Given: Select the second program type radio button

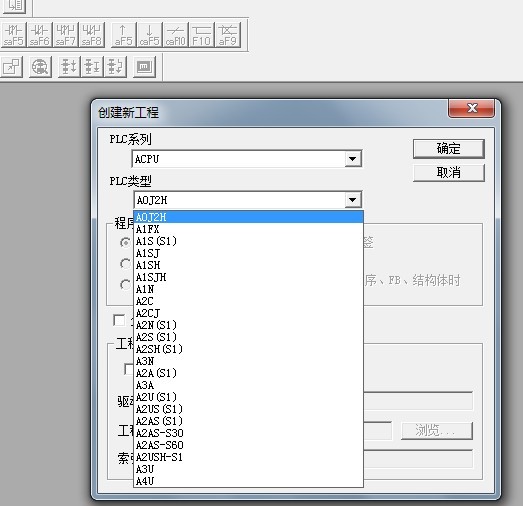Looking at the screenshot, I should point(125,264).
